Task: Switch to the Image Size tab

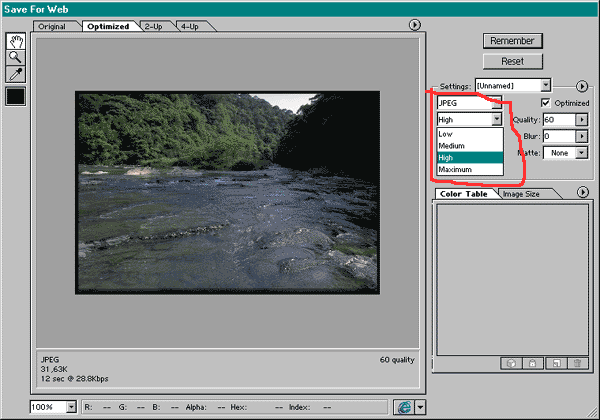Action: click(x=520, y=193)
